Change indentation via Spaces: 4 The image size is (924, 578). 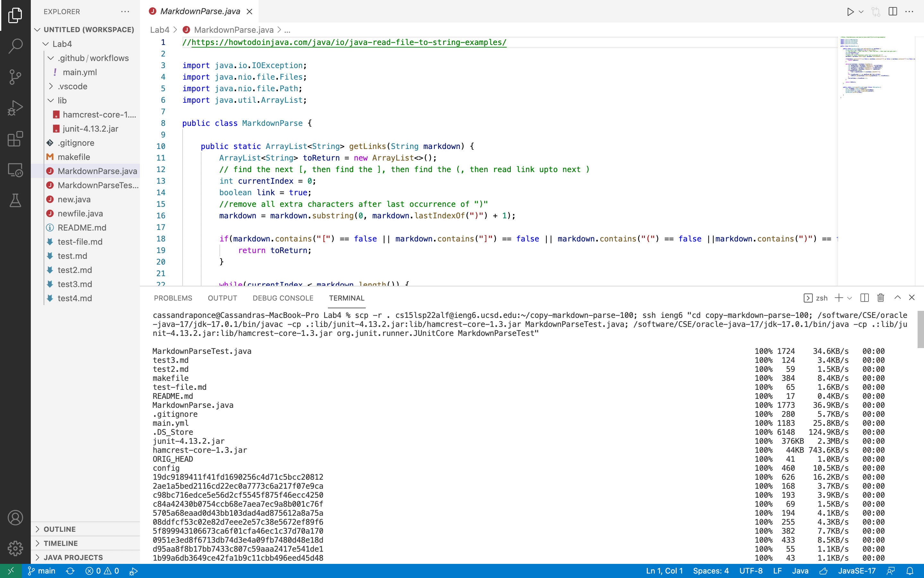point(711,571)
